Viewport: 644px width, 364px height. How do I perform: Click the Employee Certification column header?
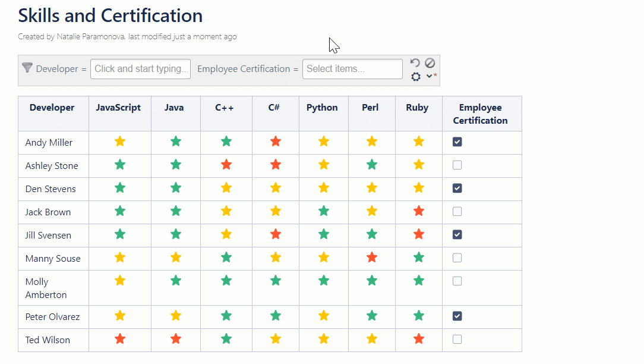point(480,114)
